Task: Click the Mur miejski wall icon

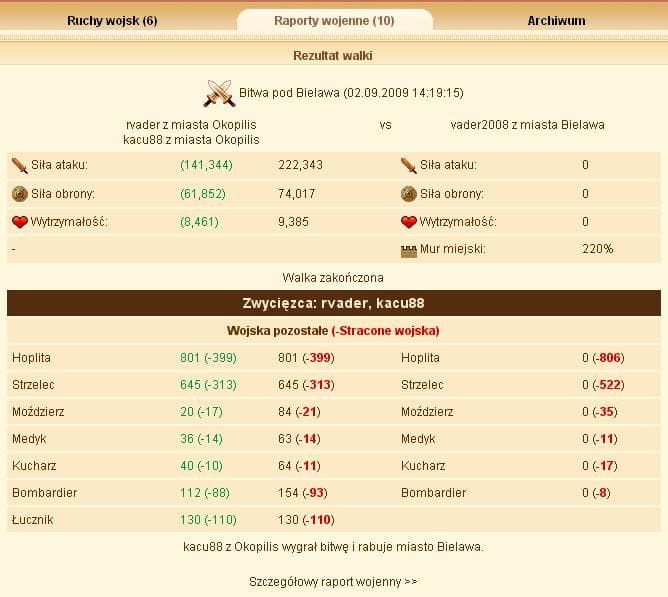Action: click(409, 251)
